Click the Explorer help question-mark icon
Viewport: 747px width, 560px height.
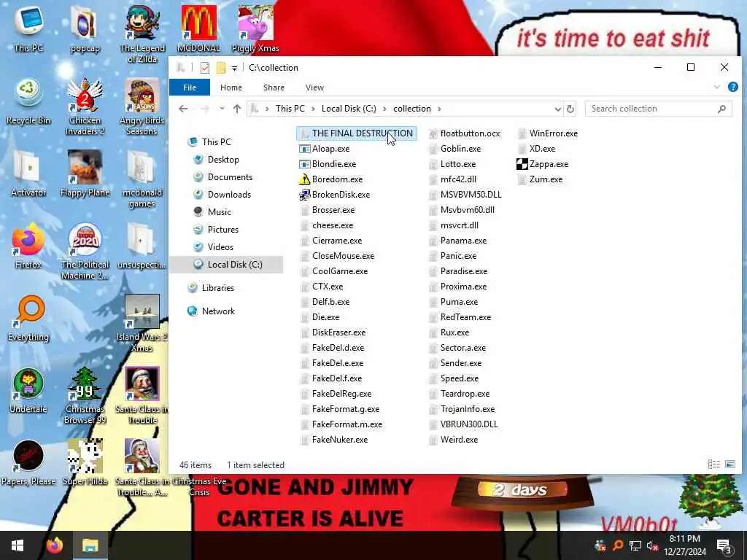(732, 87)
